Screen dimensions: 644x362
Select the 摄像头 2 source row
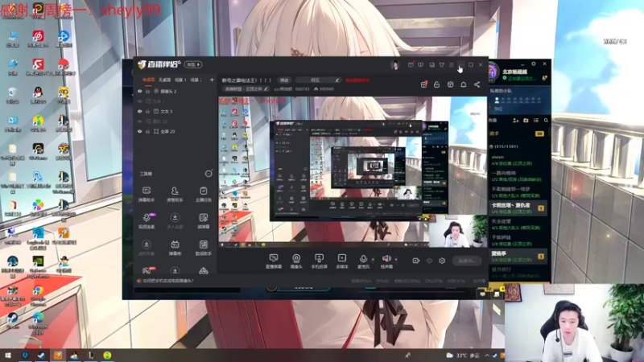(175, 91)
